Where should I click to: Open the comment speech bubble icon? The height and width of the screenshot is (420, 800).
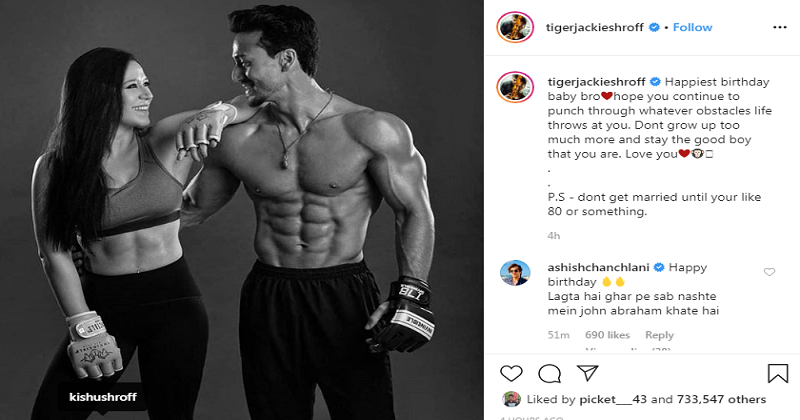pyautogui.click(x=549, y=374)
